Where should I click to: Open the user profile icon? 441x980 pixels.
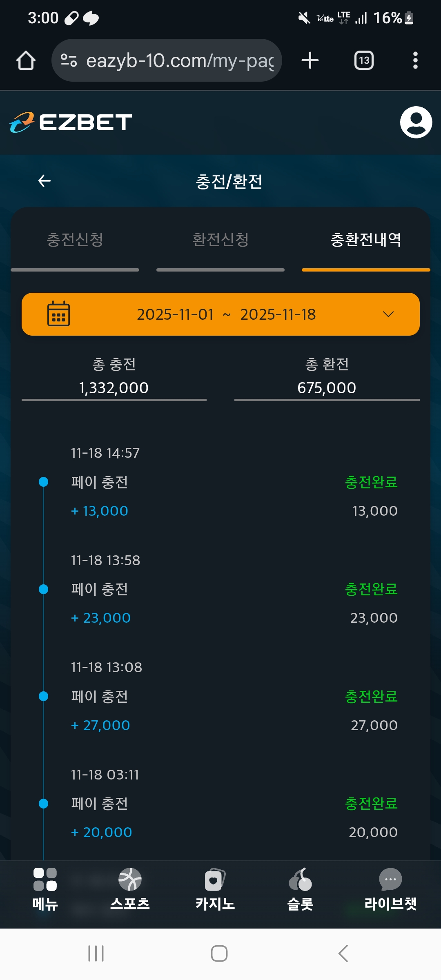[416, 122]
